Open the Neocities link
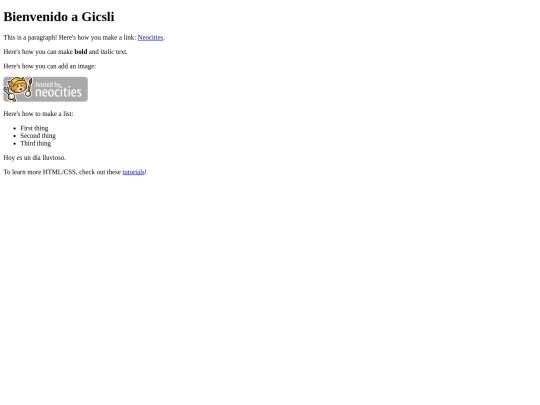Screen dimensions: 540x405 pyautogui.click(x=150, y=38)
